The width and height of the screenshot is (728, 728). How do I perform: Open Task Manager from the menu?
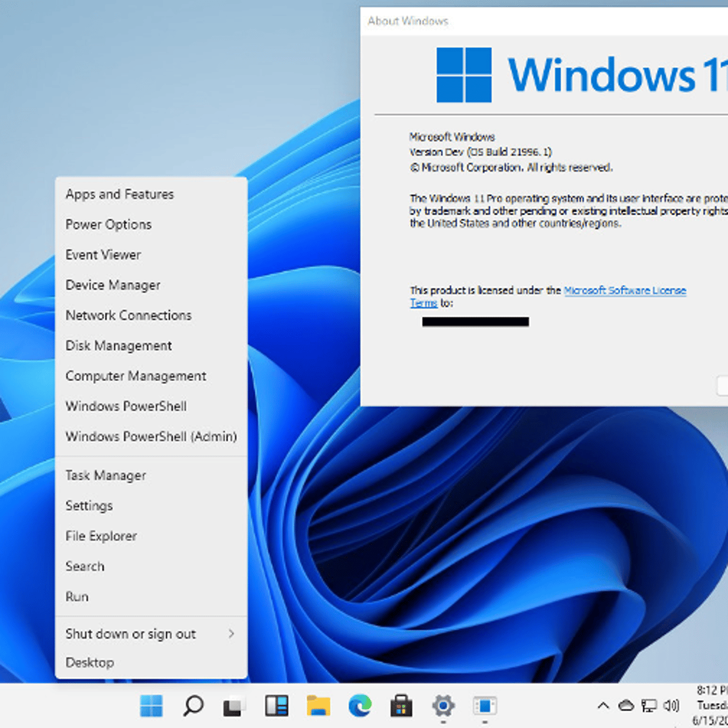pyautogui.click(x=151, y=476)
